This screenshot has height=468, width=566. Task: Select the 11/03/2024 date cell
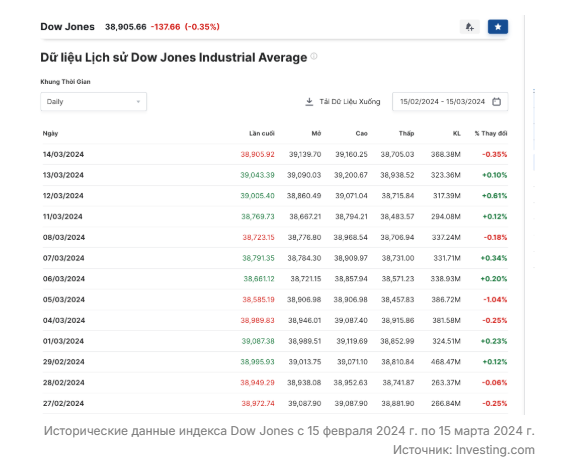coord(63,216)
